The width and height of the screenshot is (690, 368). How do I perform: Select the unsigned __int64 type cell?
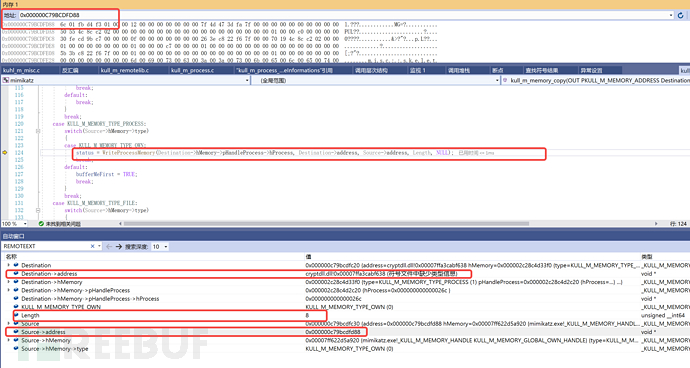coord(664,315)
